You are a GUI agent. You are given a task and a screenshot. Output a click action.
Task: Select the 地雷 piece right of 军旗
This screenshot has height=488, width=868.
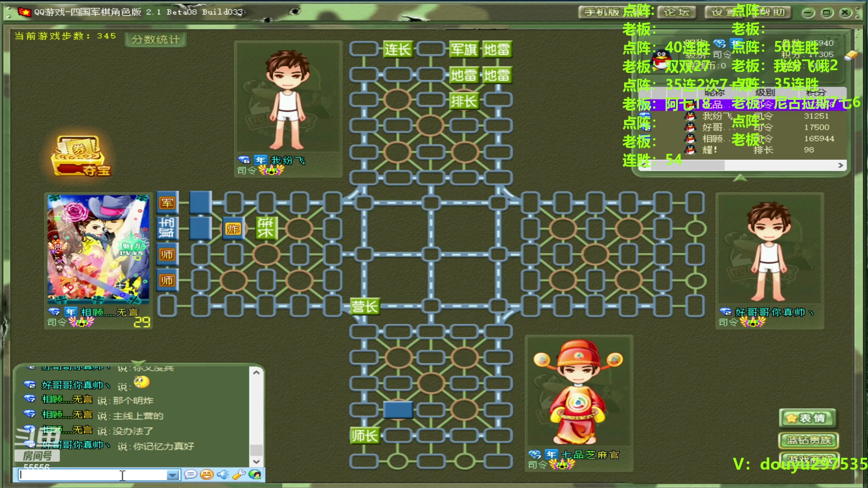pos(497,49)
